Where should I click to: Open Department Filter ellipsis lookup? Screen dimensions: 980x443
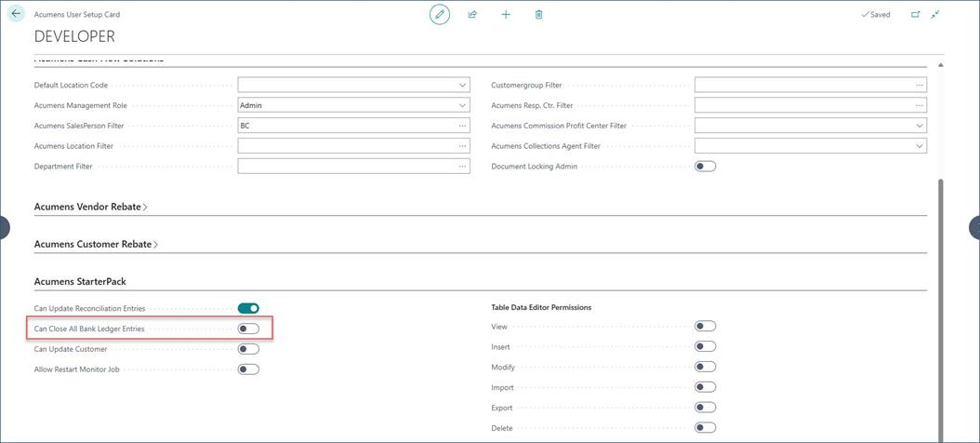click(x=462, y=167)
